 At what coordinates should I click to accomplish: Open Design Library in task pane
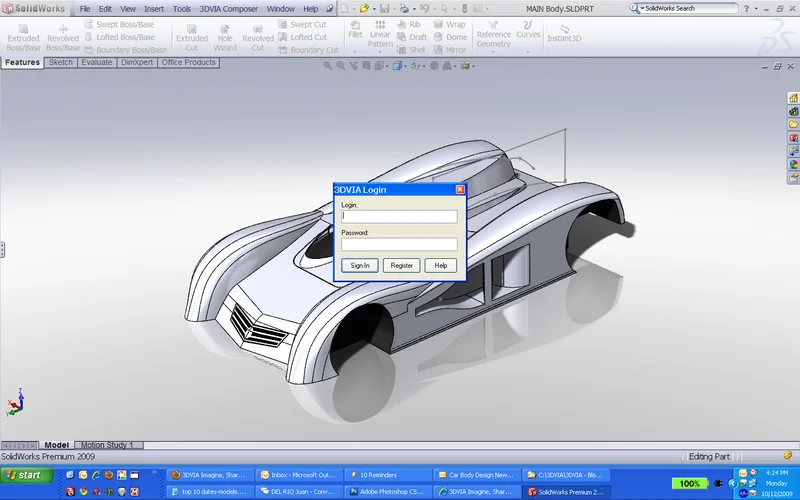tap(793, 111)
